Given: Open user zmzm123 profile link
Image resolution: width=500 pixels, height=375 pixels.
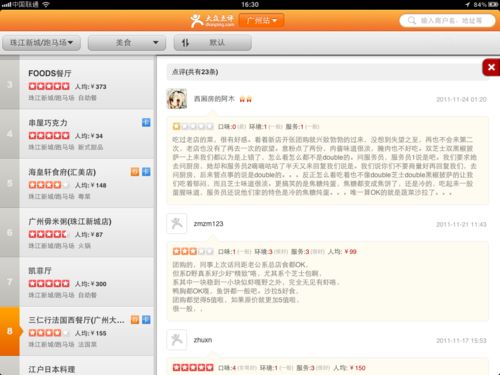Looking at the screenshot, I should tap(209, 224).
